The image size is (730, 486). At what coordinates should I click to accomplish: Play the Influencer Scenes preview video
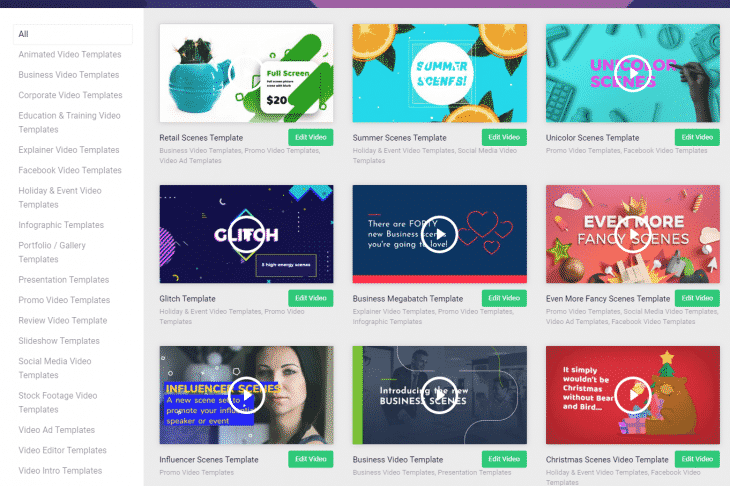(x=246, y=395)
